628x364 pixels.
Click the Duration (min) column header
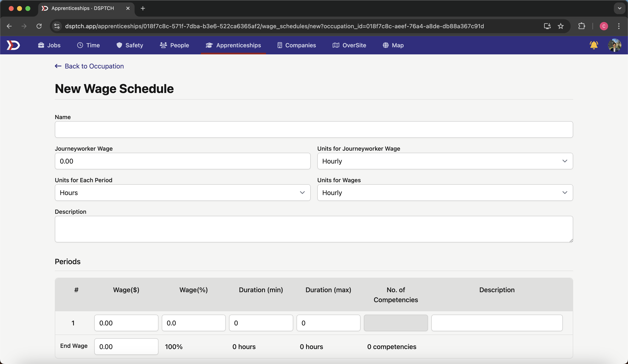point(261,290)
